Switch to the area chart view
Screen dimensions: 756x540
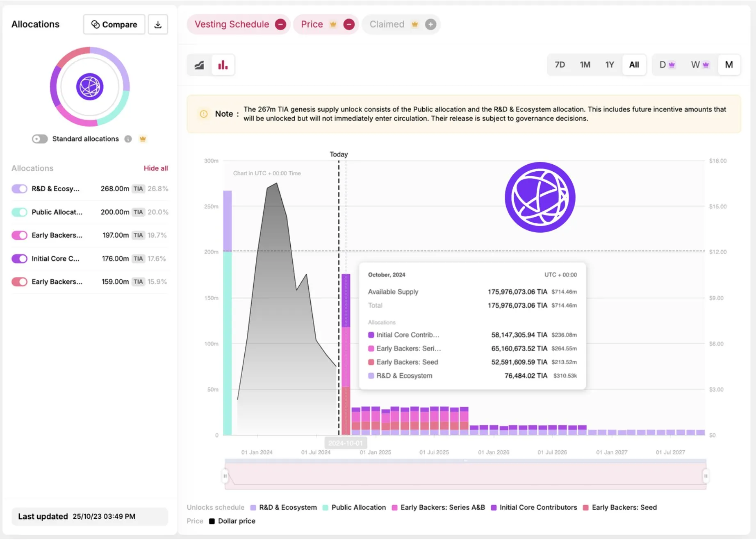click(200, 65)
